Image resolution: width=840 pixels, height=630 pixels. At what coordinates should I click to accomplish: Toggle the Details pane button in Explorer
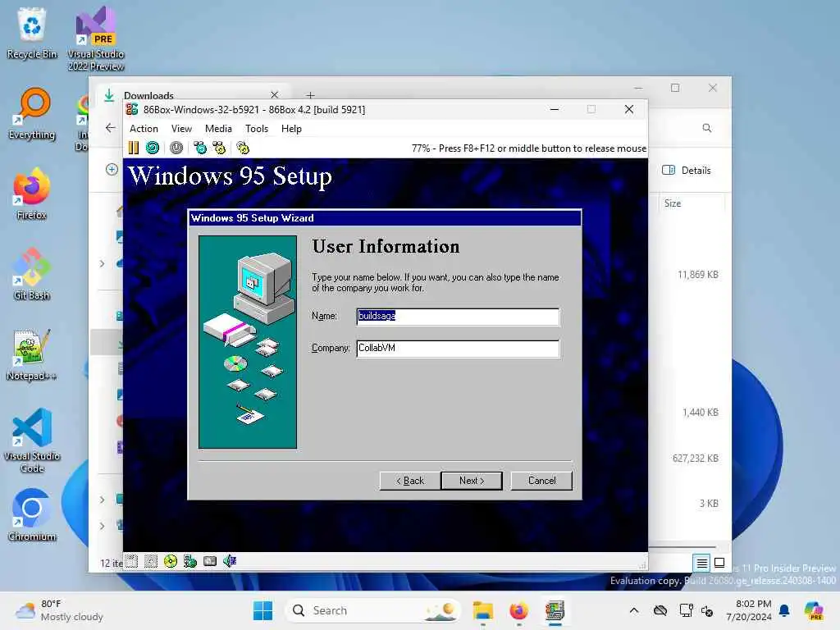coord(687,171)
